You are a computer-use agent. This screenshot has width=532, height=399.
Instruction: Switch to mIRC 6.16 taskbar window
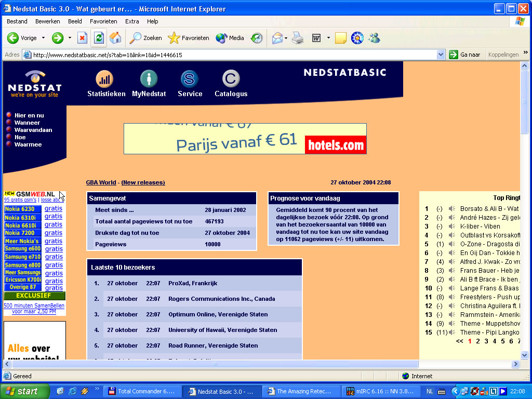click(381, 391)
